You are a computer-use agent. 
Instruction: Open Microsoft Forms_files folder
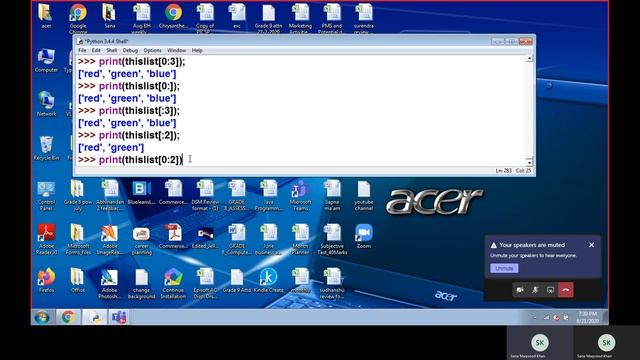pos(78,240)
